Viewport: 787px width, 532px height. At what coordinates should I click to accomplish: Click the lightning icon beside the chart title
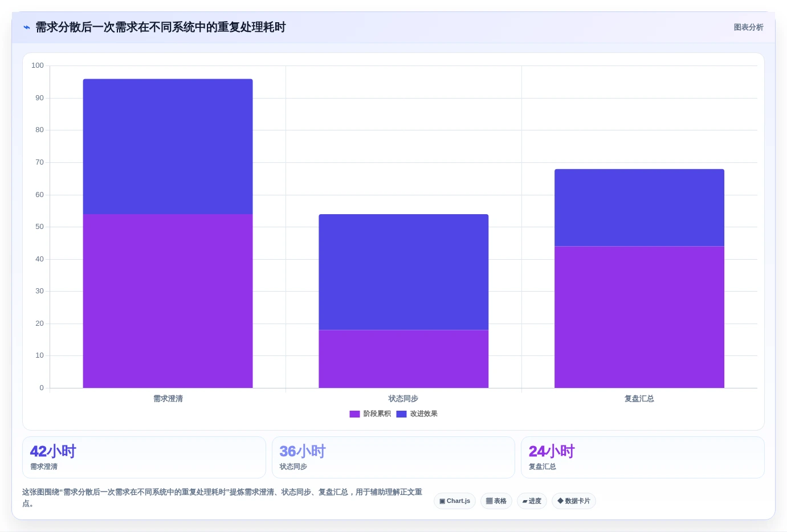tap(26, 27)
